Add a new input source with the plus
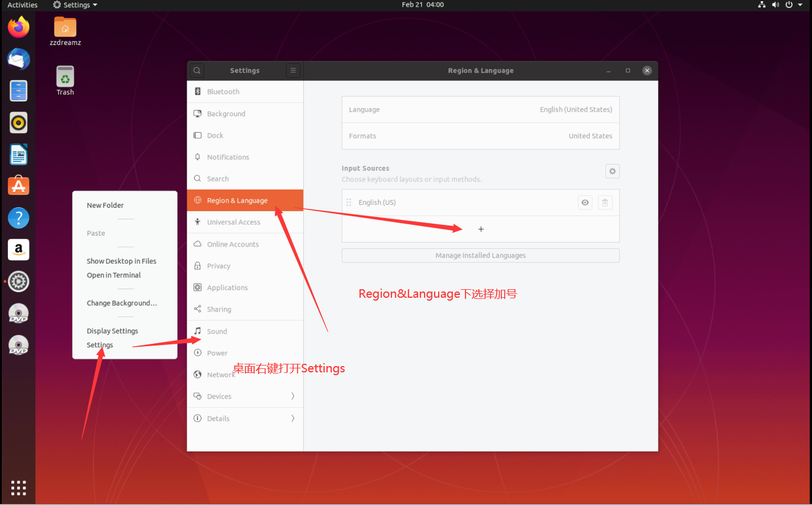Screen dimensions: 812x505 click(481, 229)
